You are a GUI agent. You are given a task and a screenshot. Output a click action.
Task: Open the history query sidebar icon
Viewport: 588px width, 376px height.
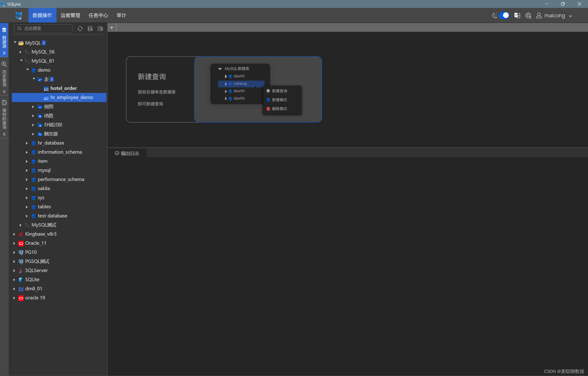pos(4,64)
